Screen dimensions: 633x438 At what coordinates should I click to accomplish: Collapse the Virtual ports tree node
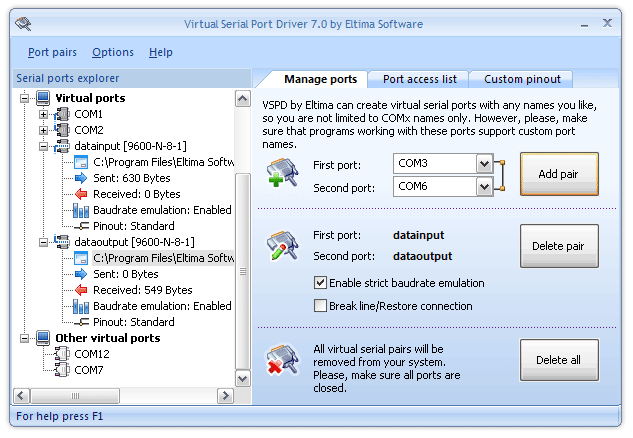pyautogui.click(x=25, y=98)
